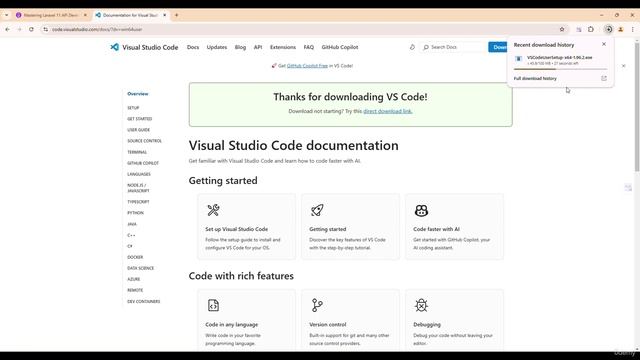View site information icon in address bar
Viewport: 640px width, 360px height.
(x=45, y=29)
